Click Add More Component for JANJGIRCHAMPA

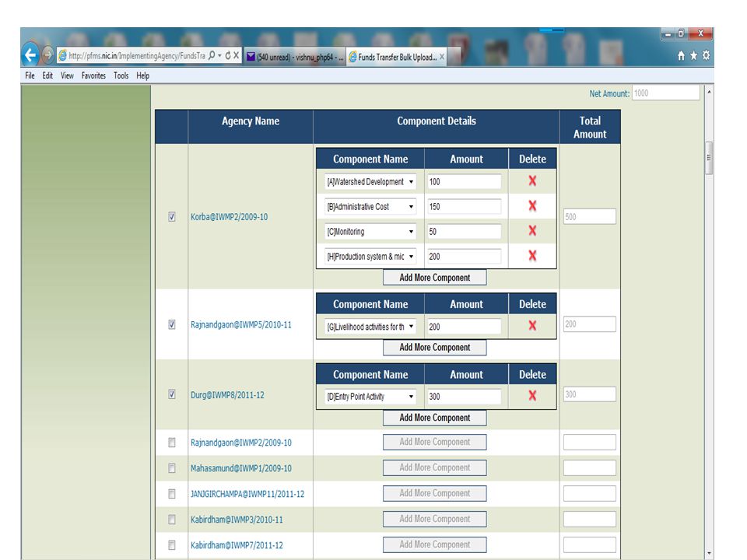pyautogui.click(x=434, y=493)
